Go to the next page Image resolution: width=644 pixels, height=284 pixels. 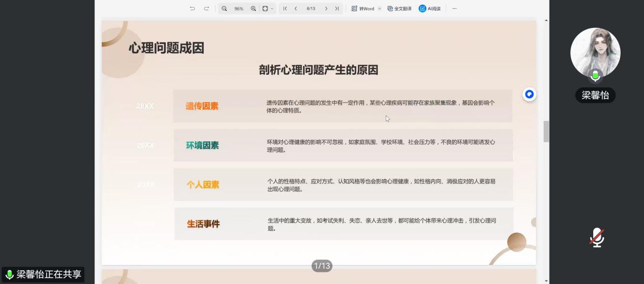[326, 9]
